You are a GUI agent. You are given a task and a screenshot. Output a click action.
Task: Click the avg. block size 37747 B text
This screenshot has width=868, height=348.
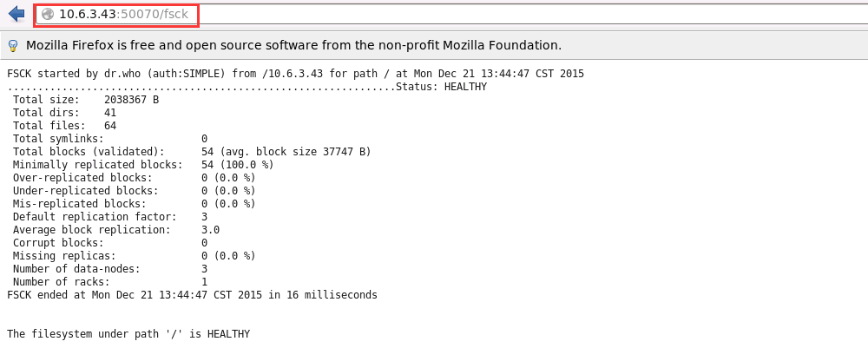pos(296,152)
